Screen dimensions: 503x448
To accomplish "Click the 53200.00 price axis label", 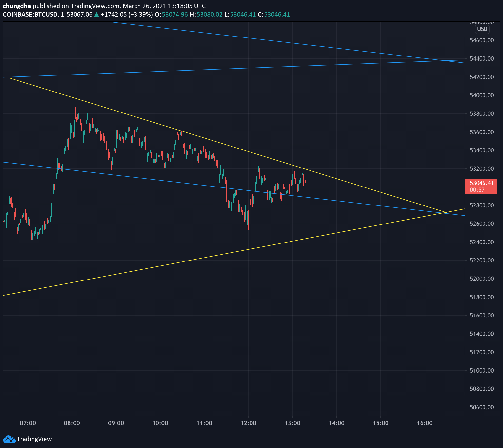I will (482, 169).
